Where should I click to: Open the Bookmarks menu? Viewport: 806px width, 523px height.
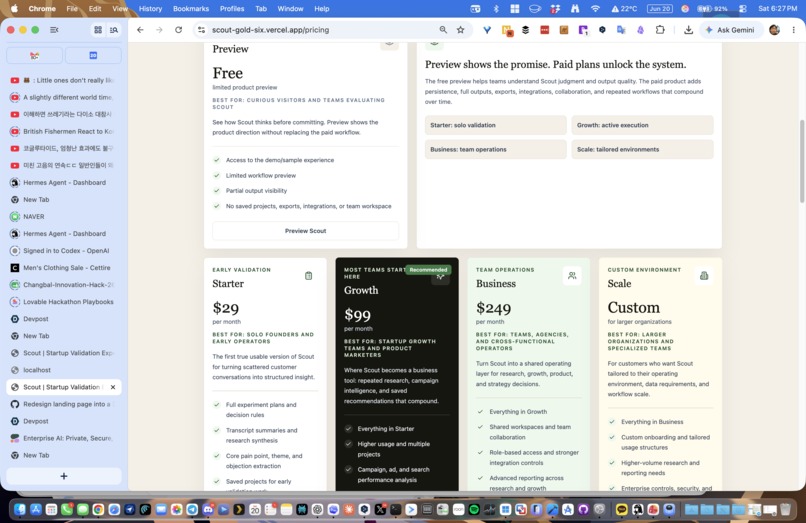[191, 9]
